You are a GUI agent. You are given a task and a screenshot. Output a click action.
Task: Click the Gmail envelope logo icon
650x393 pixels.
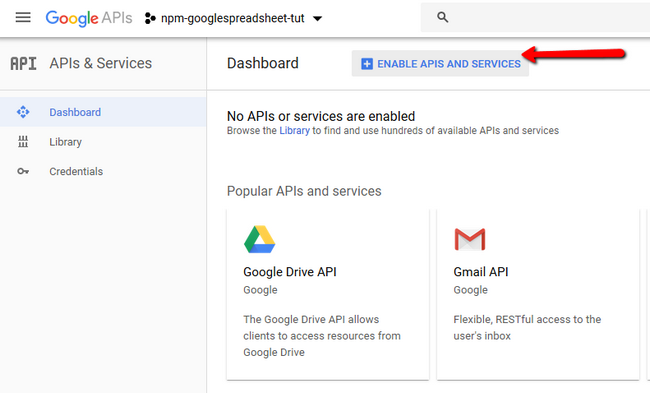[x=470, y=239]
